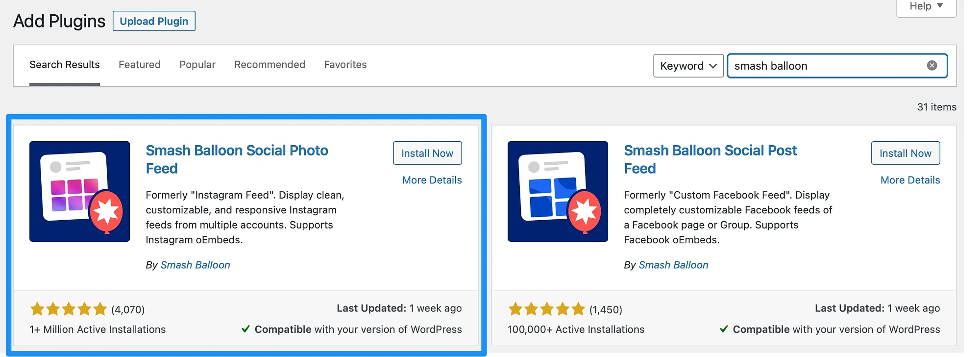This screenshot has width=980, height=357.
Task: Open the Smash Balloon Social Photo Feed title
Action: click(237, 159)
